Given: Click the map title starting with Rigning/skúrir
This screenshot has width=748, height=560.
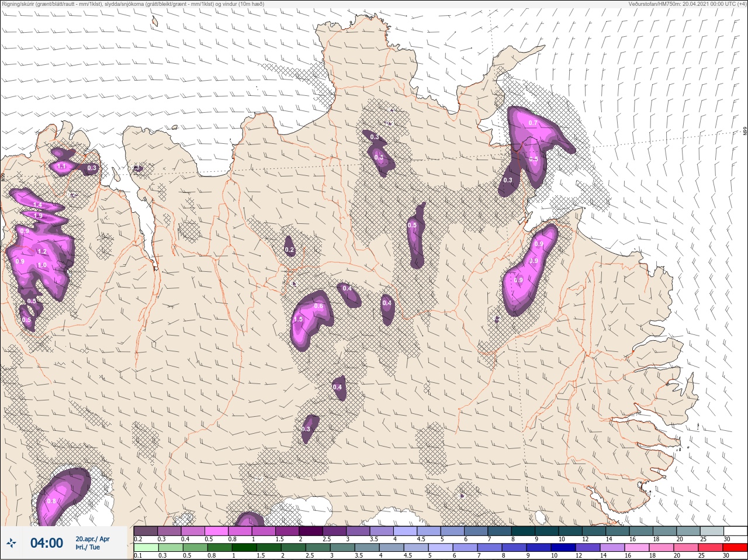Looking at the screenshot, I should (133, 4).
